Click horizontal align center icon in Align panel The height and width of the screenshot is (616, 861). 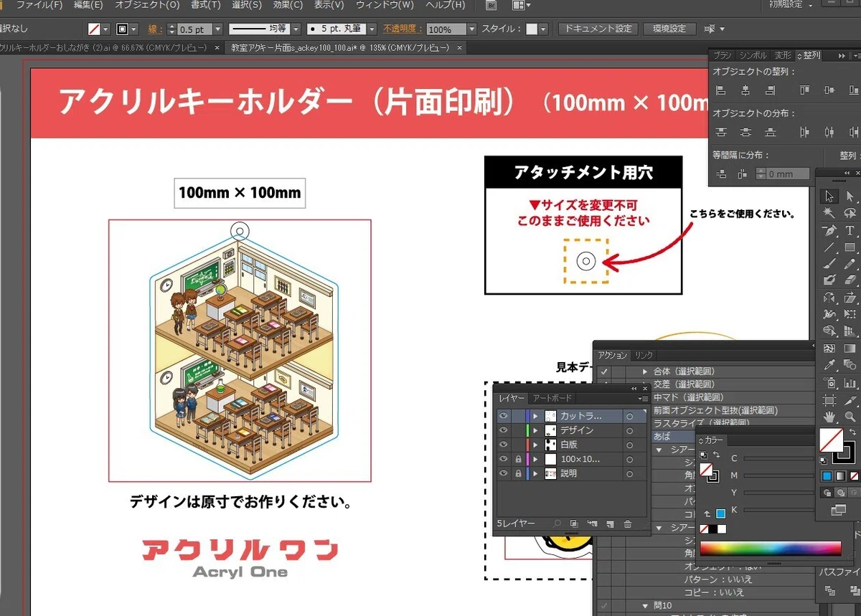coord(745,90)
